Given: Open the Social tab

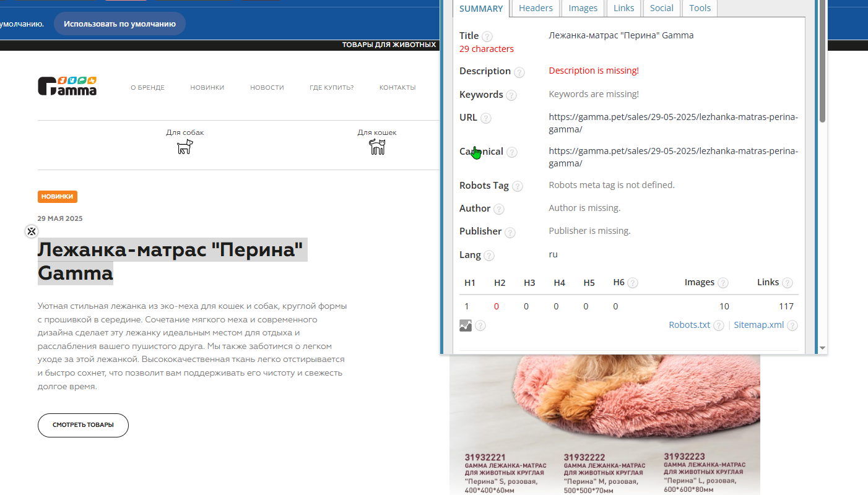Looking at the screenshot, I should 661,8.
